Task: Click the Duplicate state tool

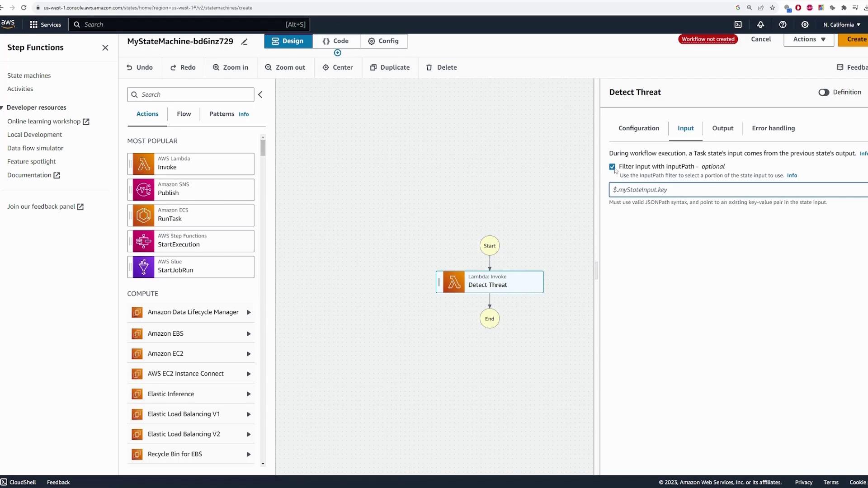Action: (390, 67)
